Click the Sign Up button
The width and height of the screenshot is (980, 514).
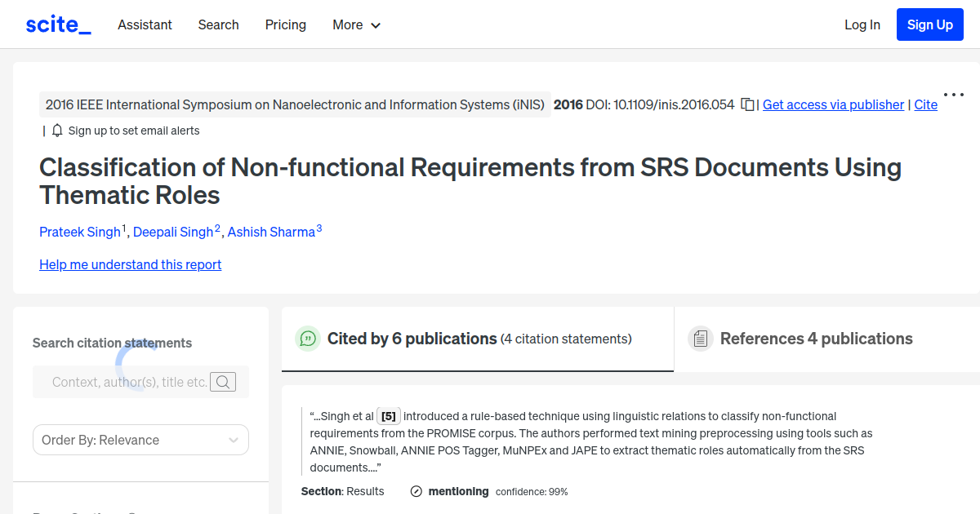pos(929,24)
